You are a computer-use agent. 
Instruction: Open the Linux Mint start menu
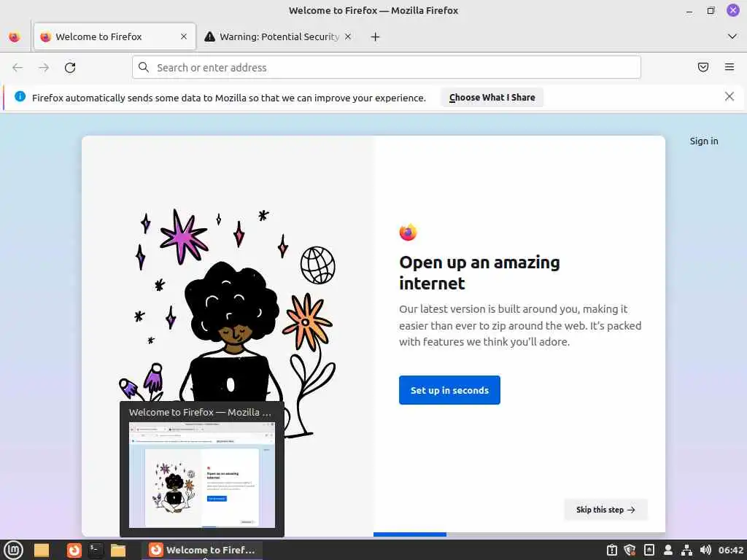(x=14, y=550)
